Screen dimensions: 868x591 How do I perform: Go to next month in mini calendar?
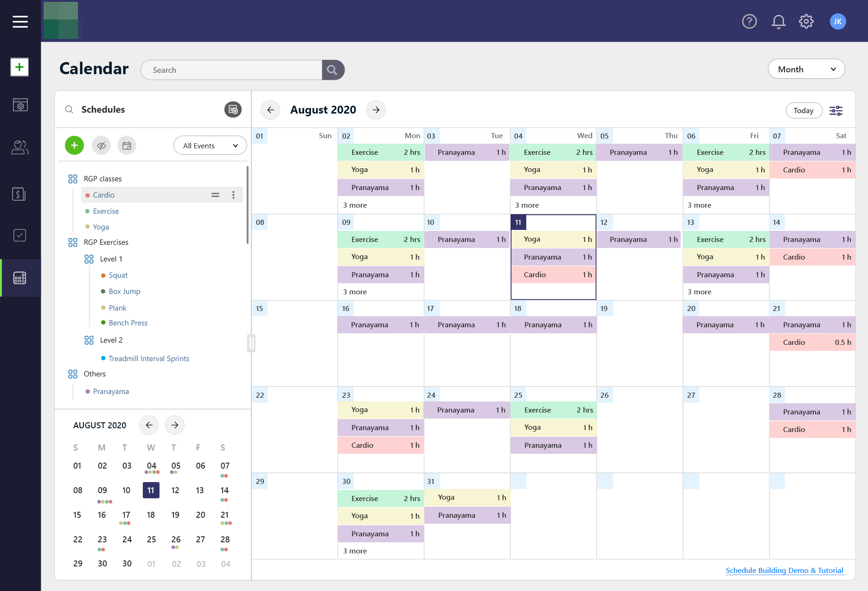tap(175, 425)
